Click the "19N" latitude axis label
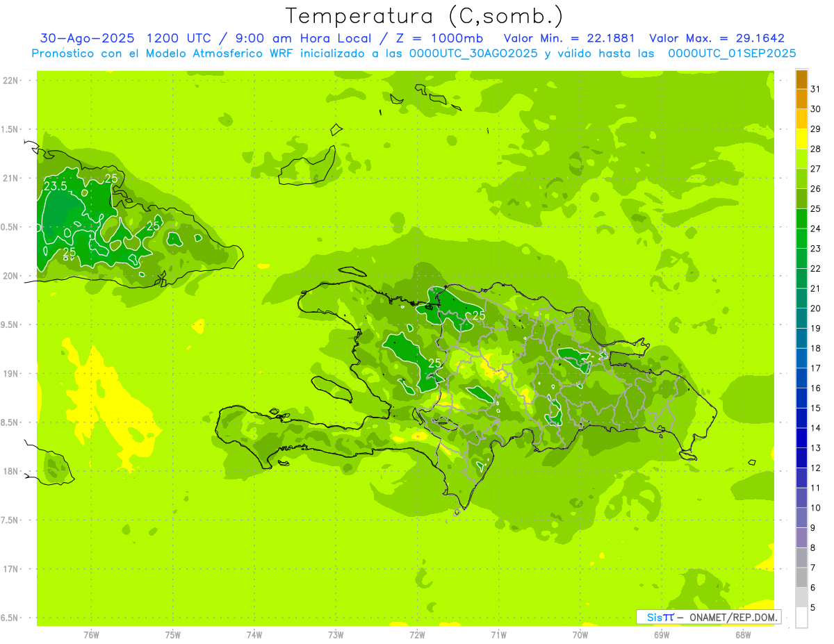 point(11,374)
